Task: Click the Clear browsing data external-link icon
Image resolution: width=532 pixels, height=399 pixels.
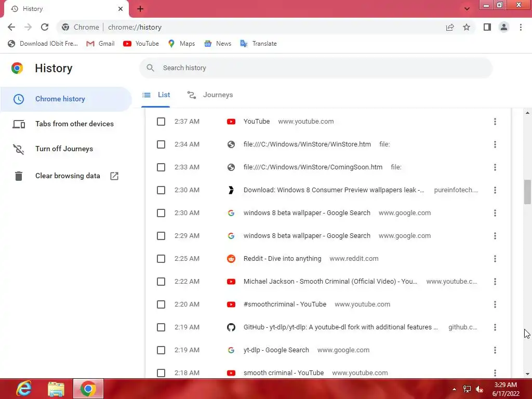Action: coord(114,176)
